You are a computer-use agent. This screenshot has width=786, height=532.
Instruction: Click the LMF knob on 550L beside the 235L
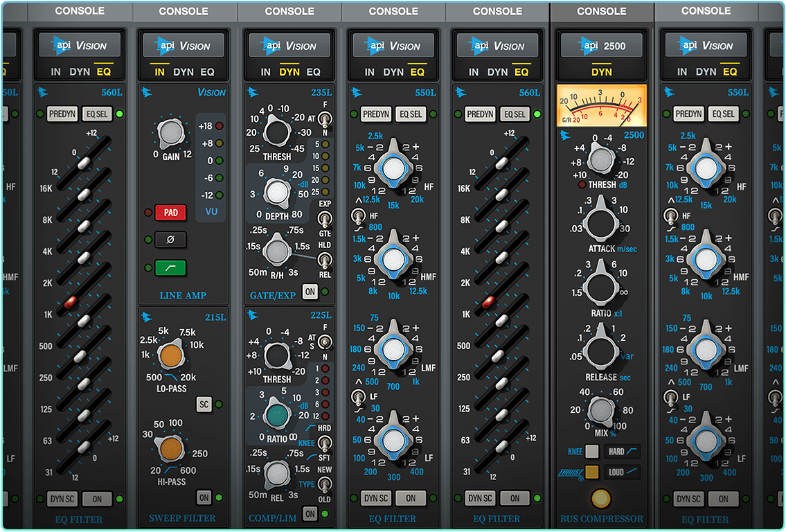coord(393,348)
